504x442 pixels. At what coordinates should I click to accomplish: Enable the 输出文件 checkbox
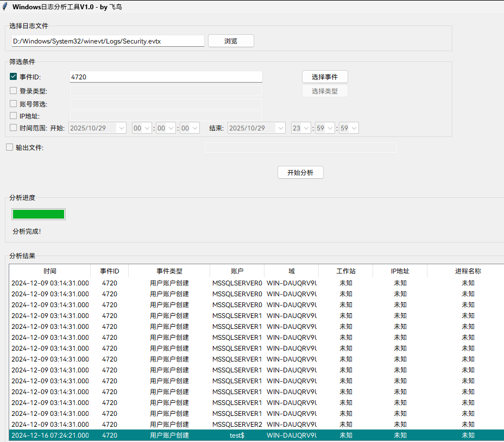coord(10,147)
